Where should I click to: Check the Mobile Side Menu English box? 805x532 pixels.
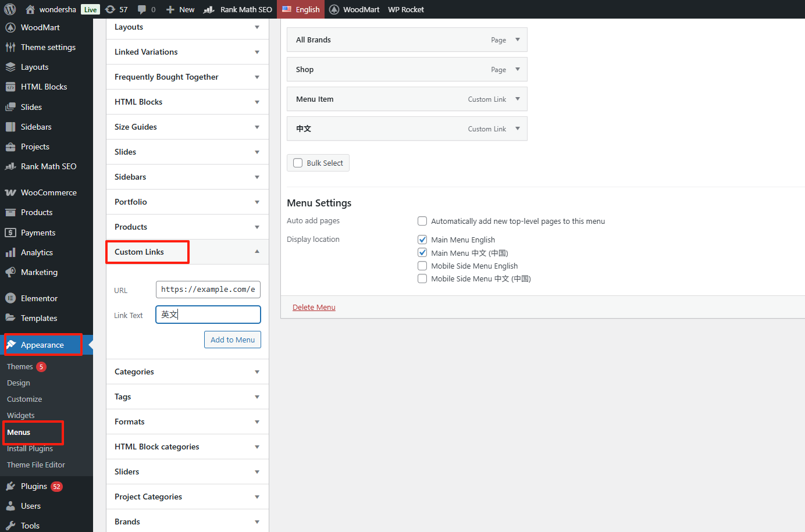[x=422, y=266]
